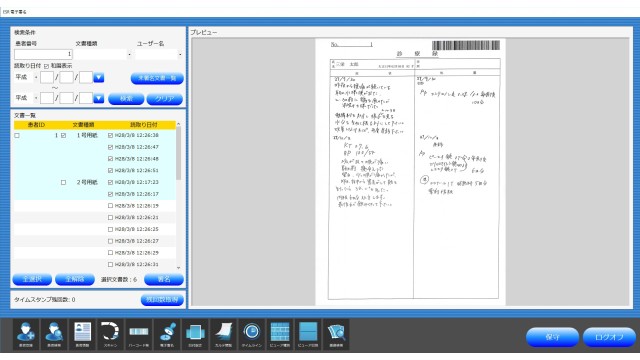Image resolution: width=640 pixels, height=360 pixels.
Task: Check the H28/3/8 12:26:21 document
Action: coord(110,218)
